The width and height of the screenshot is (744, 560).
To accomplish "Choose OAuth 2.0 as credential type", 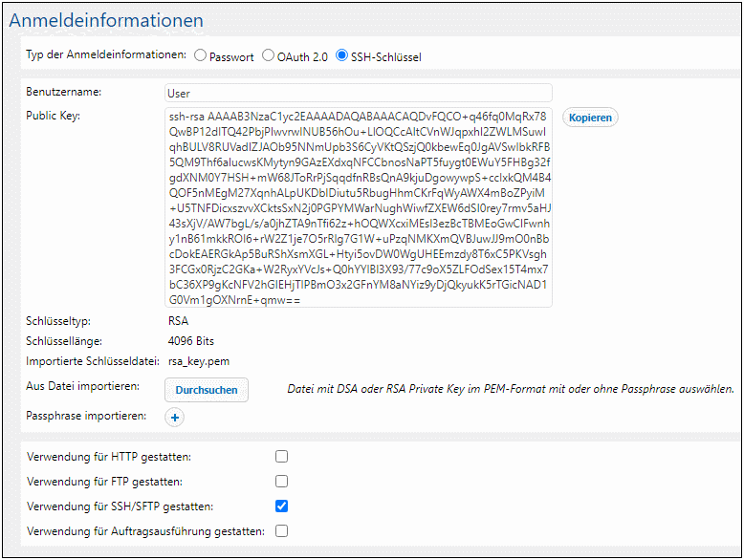I will click(x=268, y=56).
